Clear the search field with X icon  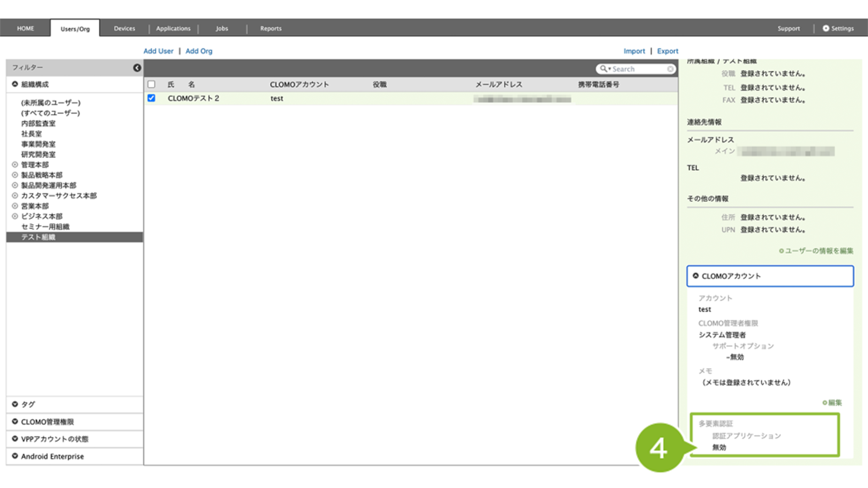pos(670,69)
